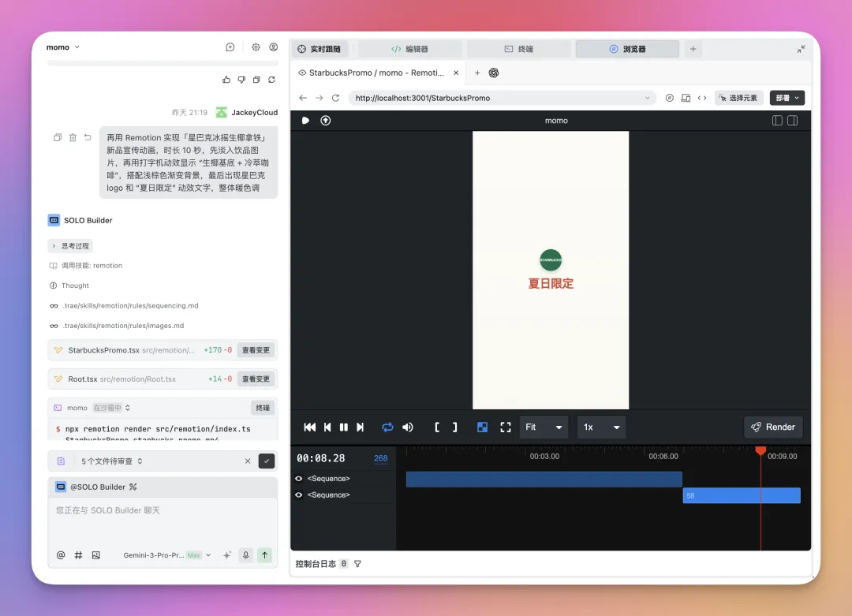Regenerate response with the refresh icon
This screenshot has height=616, width=852.
271,80
